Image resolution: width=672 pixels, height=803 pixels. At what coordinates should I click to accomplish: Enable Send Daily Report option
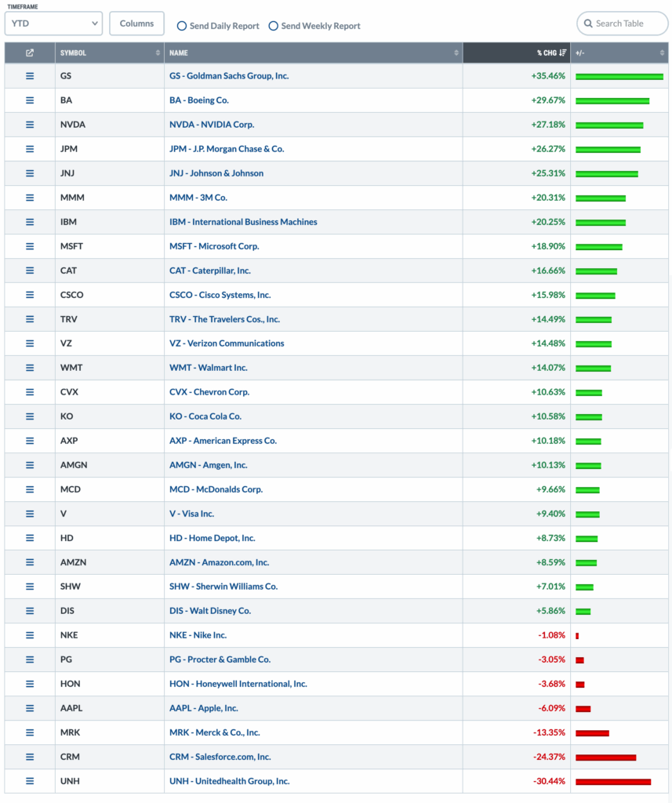click(181, 26)
